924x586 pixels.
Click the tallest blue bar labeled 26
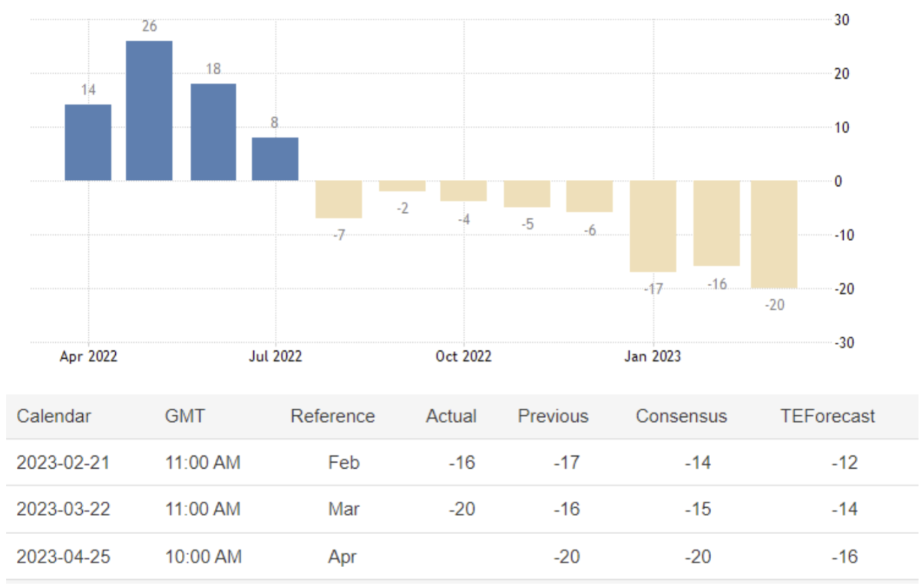[x=149, y=110]
